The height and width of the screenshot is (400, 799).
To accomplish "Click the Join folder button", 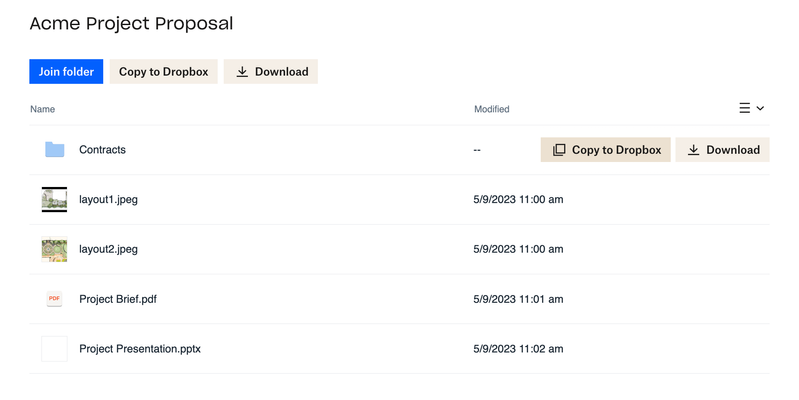I will point(66,72).
